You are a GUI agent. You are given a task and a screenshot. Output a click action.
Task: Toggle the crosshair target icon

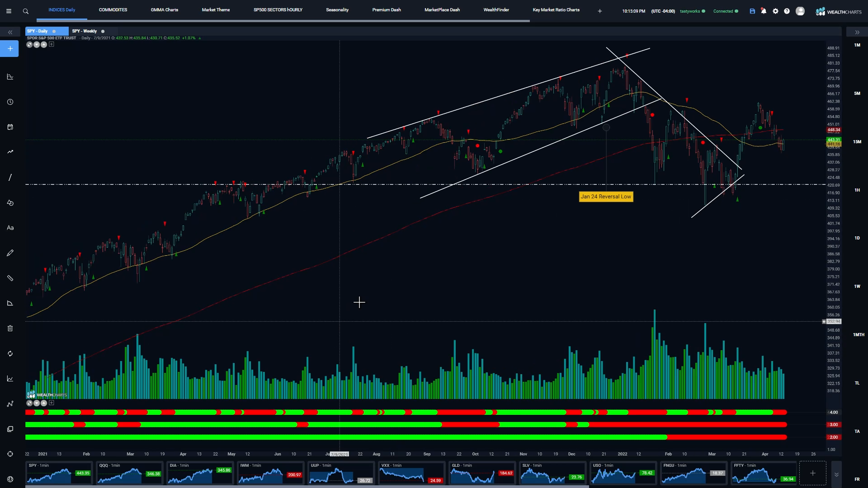[10, 454]
